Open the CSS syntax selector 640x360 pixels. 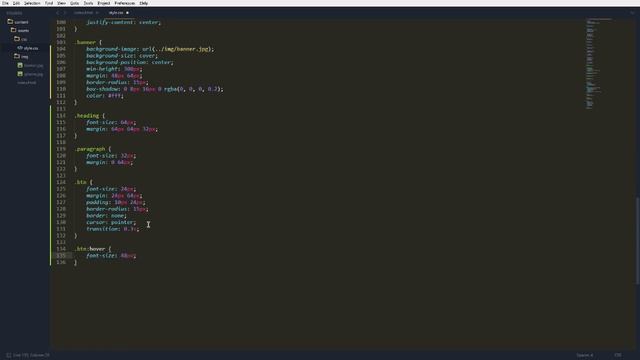pyautogui.click(x=618, y=356)
